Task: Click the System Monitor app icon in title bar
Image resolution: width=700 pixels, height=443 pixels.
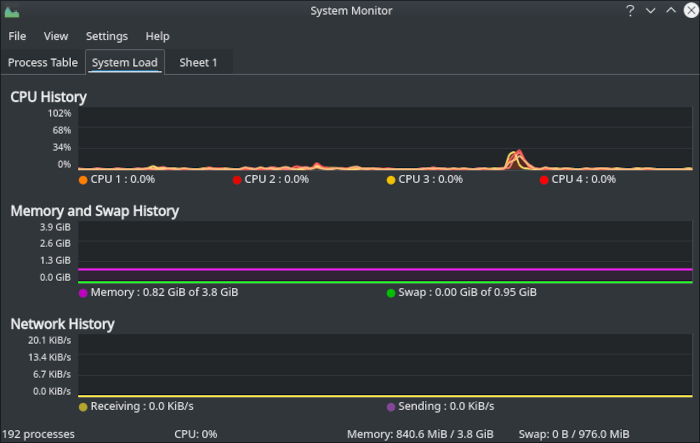Action: pyautogui.click(x=12, y=12)
